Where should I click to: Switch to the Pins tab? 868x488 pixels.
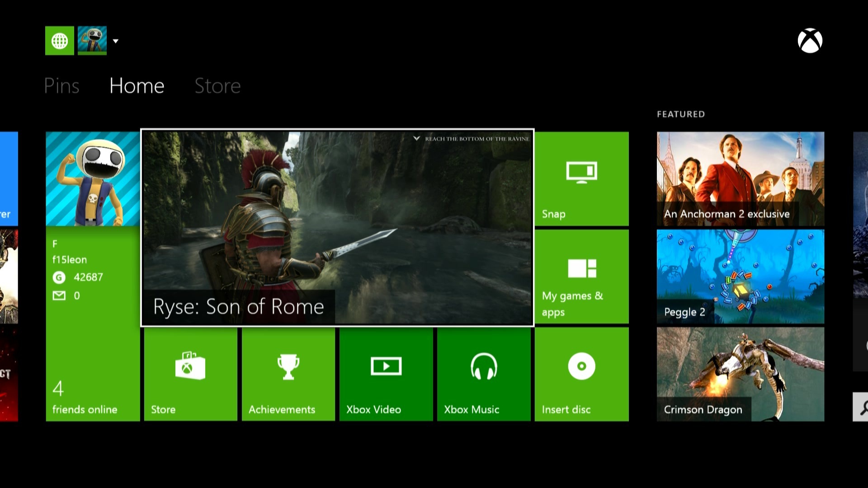61,86
